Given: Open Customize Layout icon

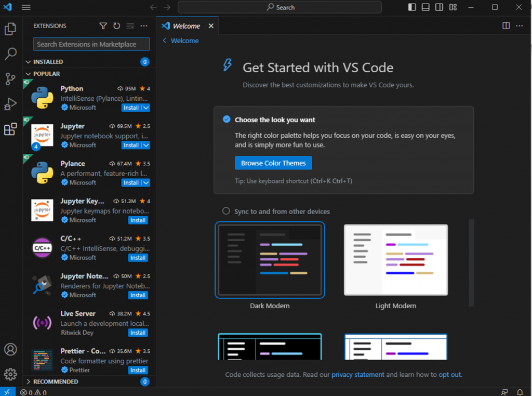Looking at the screenshot, I should coord(453,7).
